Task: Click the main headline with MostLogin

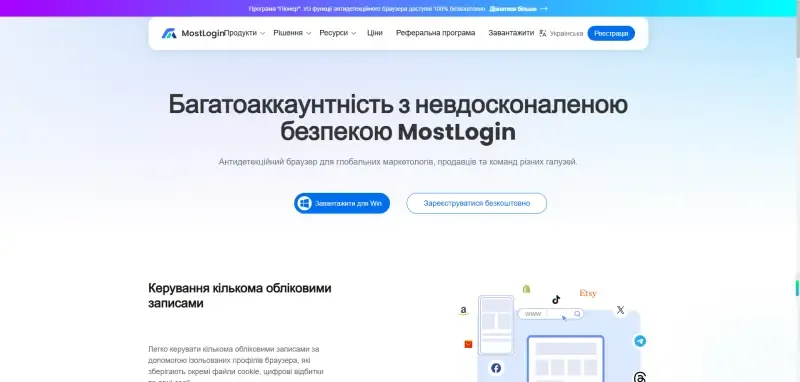Action: click(398, 118)
